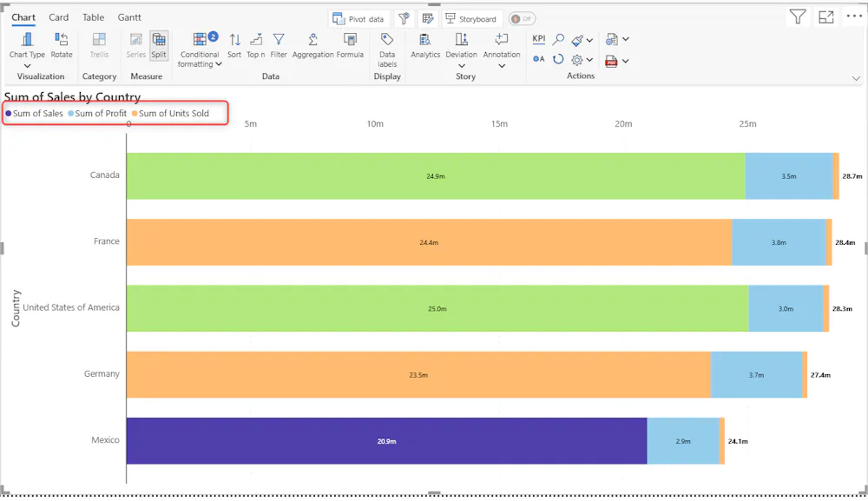Image resolution: width=868 pixels, height=501 pixels.
Task: Click the Rotate chart icon
Action: 62,39
